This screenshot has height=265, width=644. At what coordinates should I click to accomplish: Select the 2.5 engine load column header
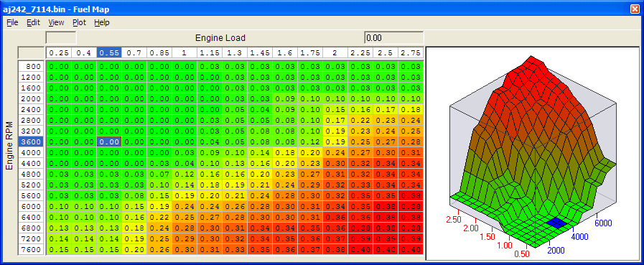click(x=386, y=52)
